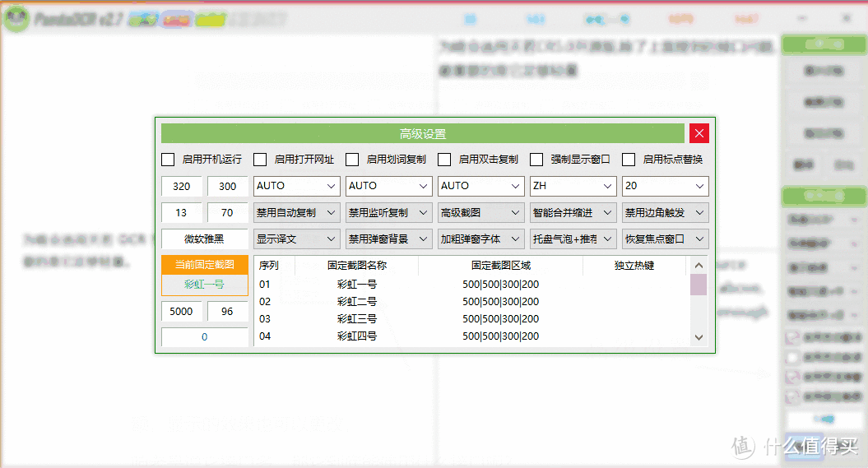Click the list's scroll down arrow
This screenshot has height=468, width=868.
699,336
